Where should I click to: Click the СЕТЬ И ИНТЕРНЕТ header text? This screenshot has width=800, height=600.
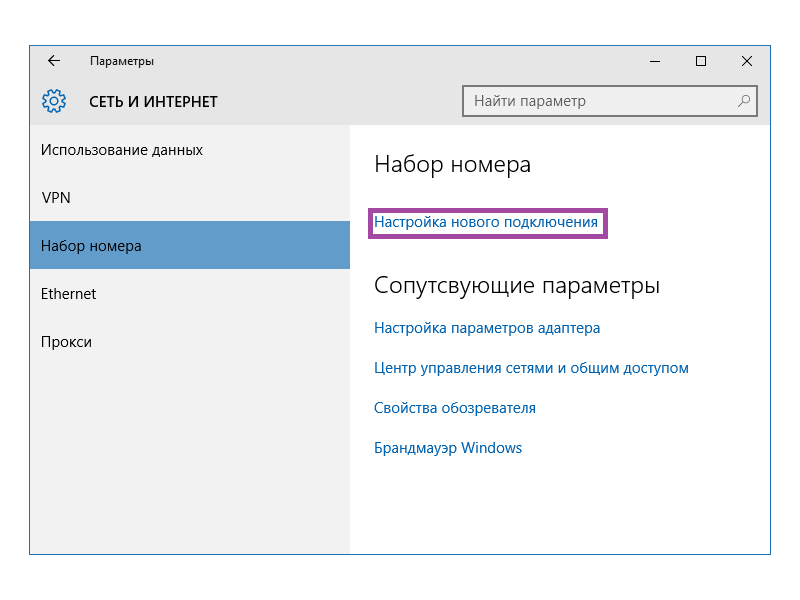(153, 102)
